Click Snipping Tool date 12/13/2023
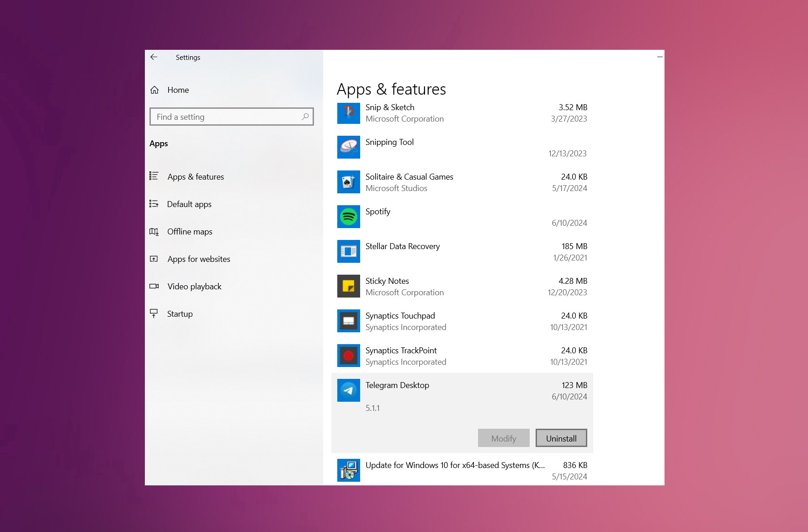 (x=568, y=154)
